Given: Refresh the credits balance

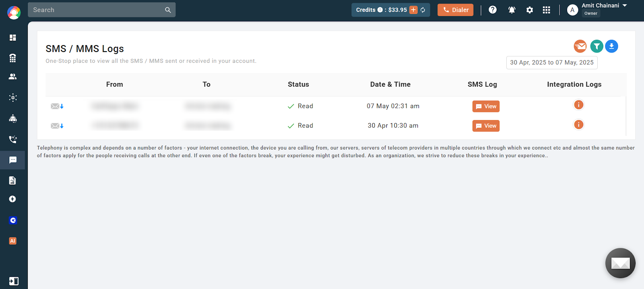Looking at the screenshot, I should tap(423, 10).
